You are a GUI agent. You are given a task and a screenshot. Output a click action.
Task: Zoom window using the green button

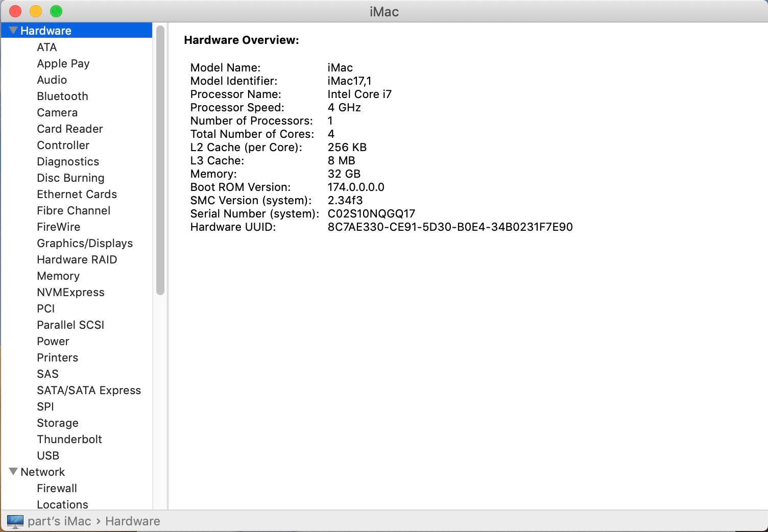[56, 11]
